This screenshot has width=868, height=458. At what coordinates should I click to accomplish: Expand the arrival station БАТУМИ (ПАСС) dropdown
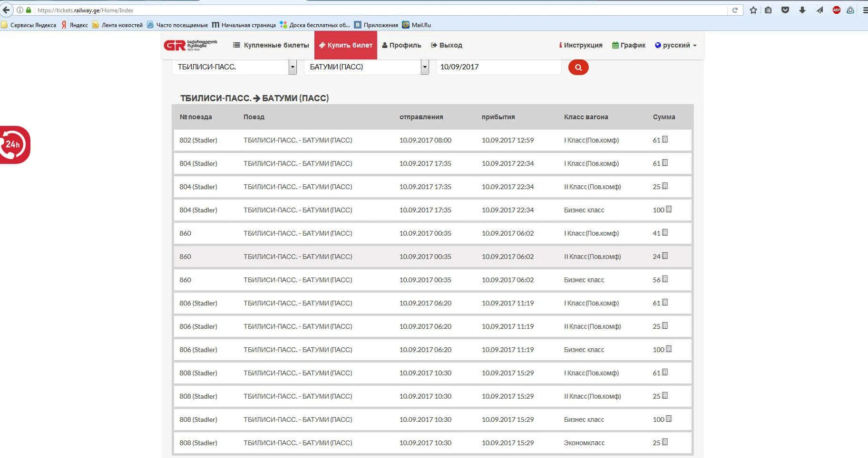[x=425, y=67]
